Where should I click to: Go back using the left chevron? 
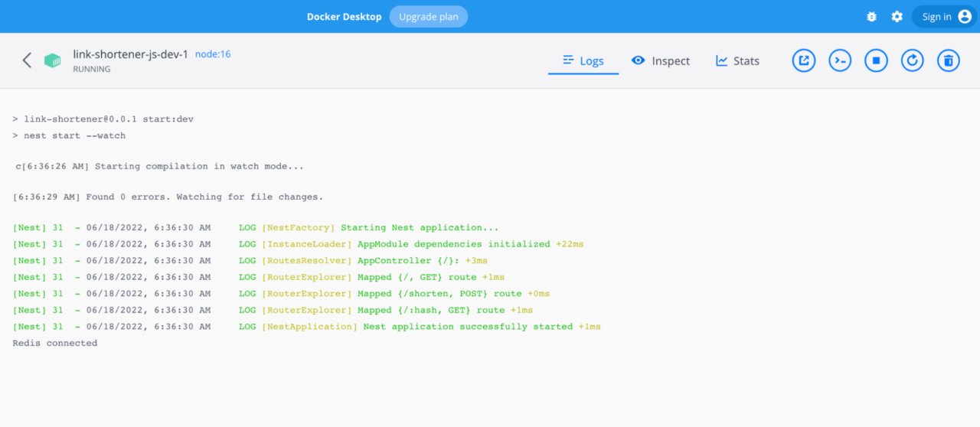27,60
